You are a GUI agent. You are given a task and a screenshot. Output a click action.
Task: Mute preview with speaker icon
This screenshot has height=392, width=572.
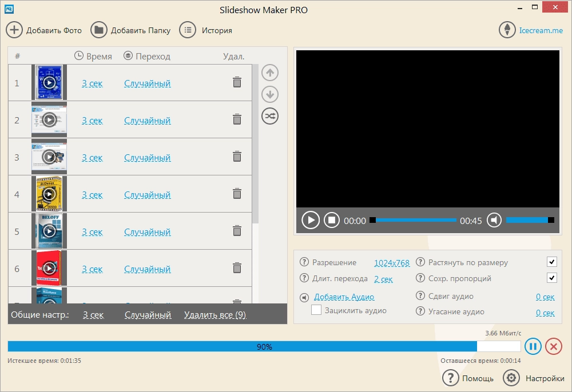494,220
